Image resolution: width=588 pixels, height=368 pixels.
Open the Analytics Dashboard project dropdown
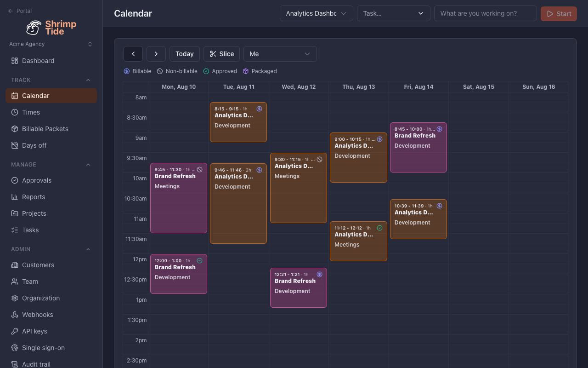[317, 13]
